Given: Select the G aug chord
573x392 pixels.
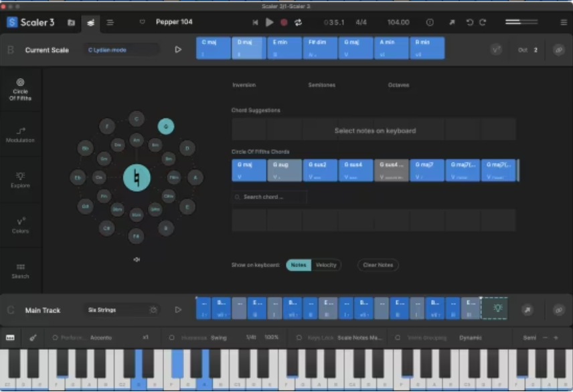Looking at the screenshot, I should pos(284,169).
